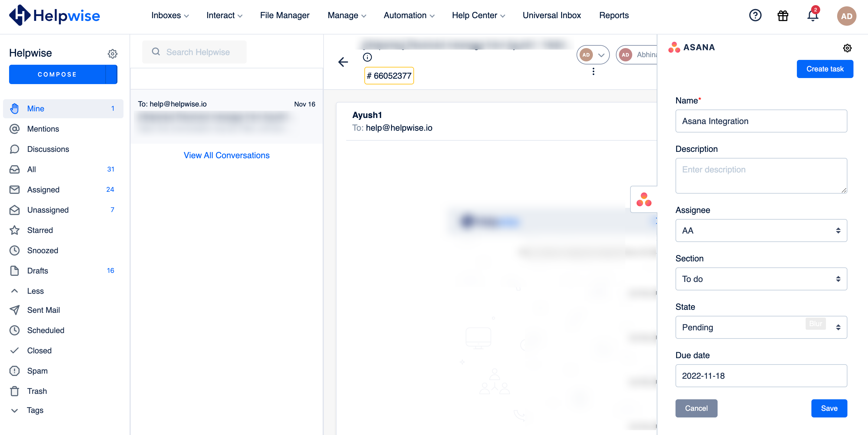Screen dimensions: 868x435
Task: Focus the Search Helpwise field
Action: click(x=194, y=52)
